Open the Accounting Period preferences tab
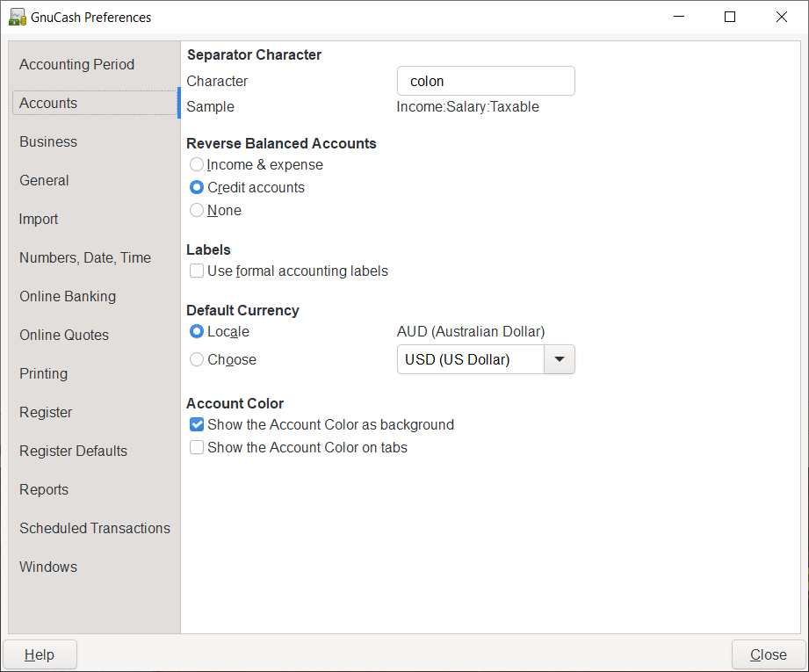Screen dimensions: 809x672 (76, 64)
